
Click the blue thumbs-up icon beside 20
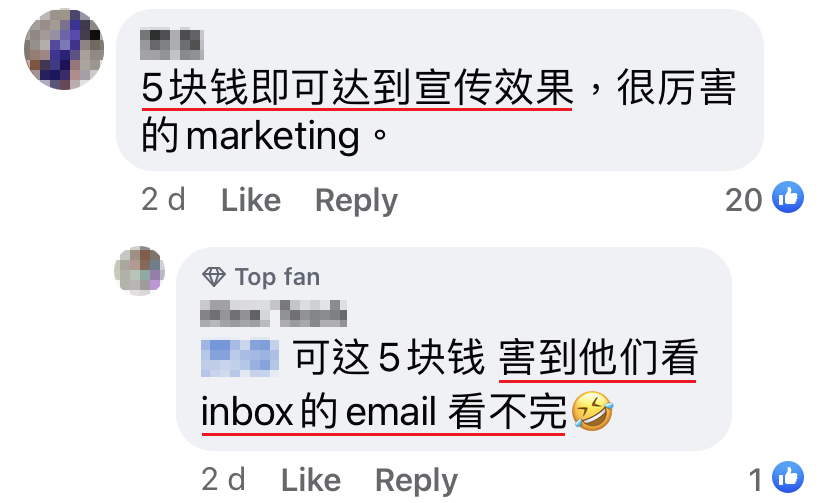tap(788, 197)
